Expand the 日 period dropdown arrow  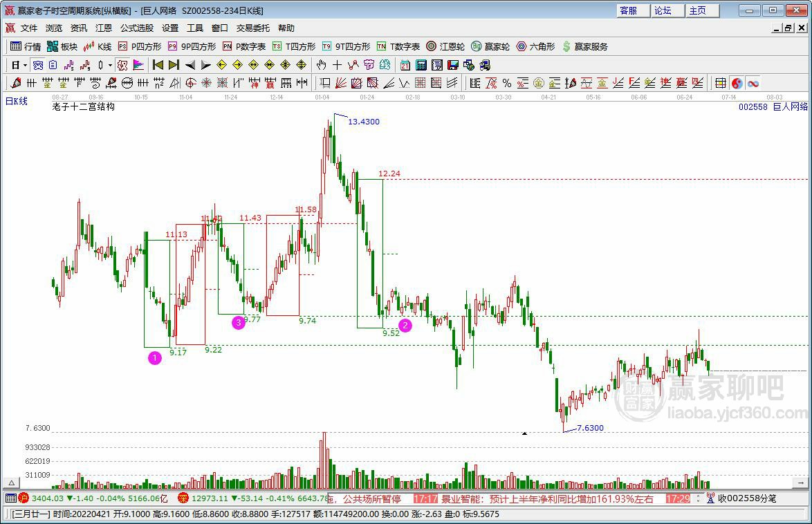pyautogui.click(x=25, y=65)
